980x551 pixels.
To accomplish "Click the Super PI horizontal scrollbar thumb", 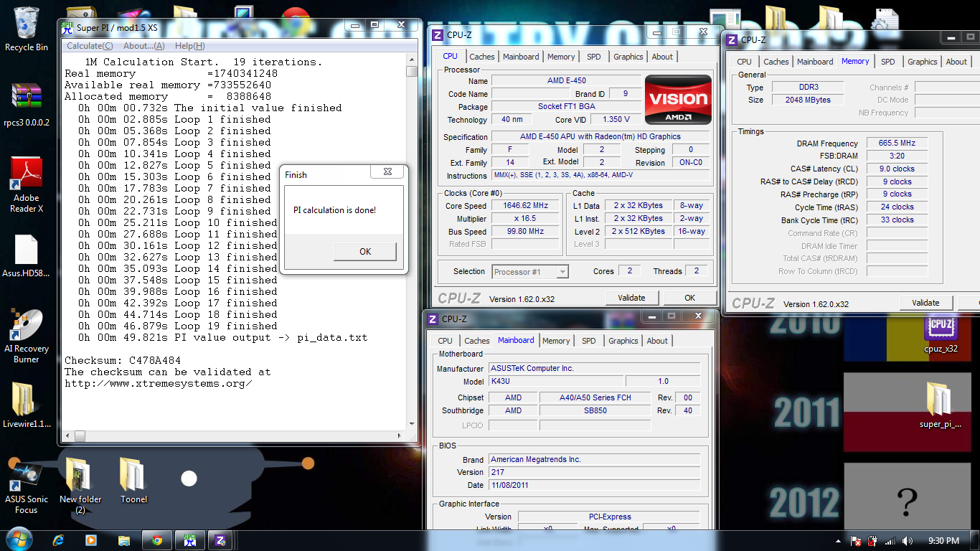I will [80, 435].
